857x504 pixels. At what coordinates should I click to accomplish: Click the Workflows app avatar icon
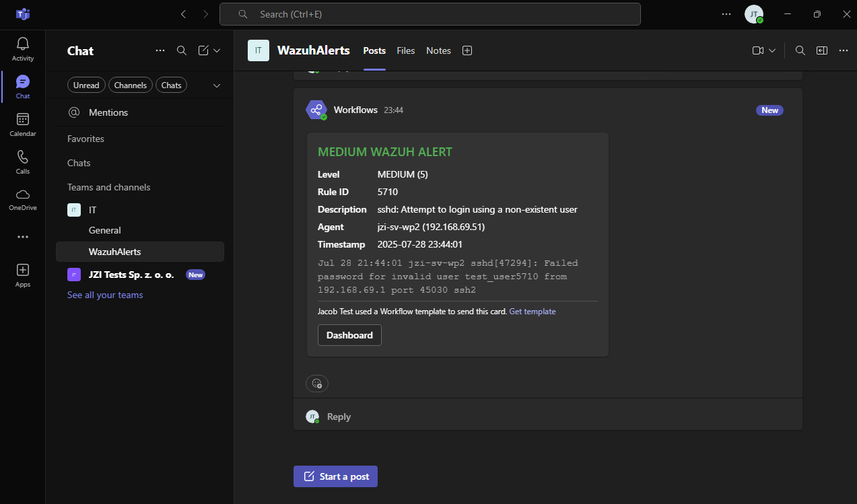pyautogui.click(x=316, y=110)
